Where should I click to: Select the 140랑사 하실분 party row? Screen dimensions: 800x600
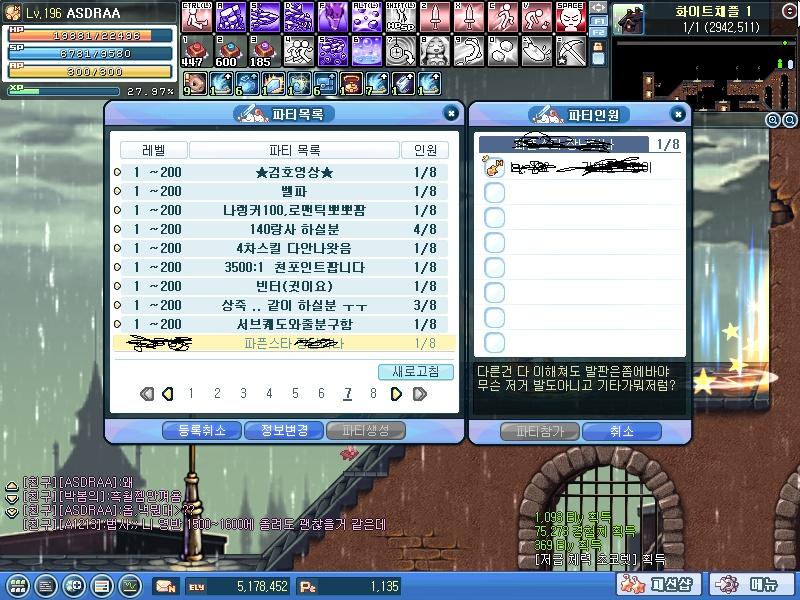[x=282, y=229]
